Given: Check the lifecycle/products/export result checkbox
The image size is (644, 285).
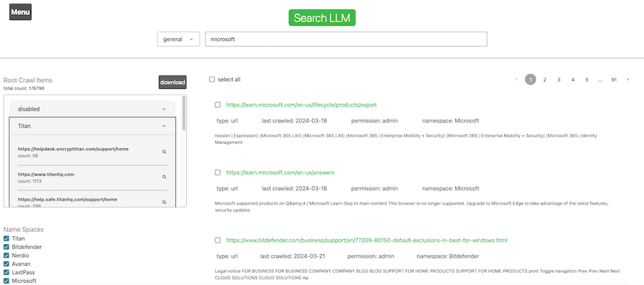Looking at the screenshot, I should (x=218, y=105).
